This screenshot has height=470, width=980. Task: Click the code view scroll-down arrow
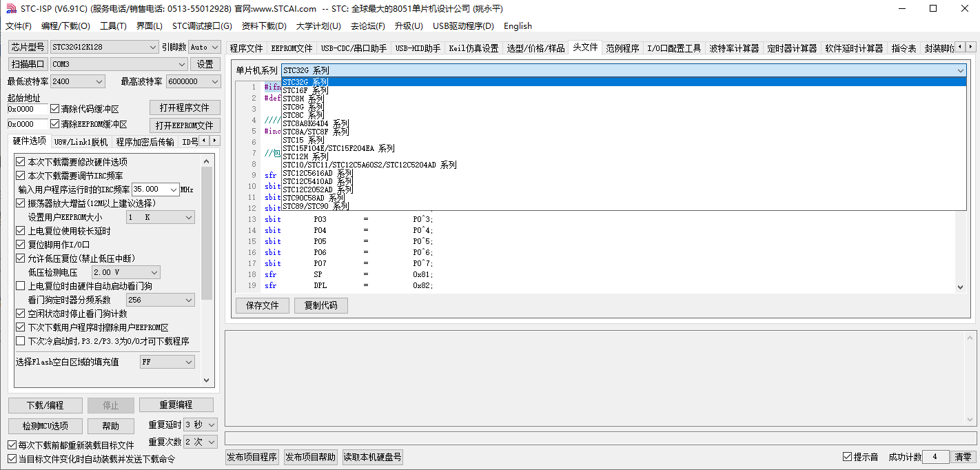pos(961,287)
